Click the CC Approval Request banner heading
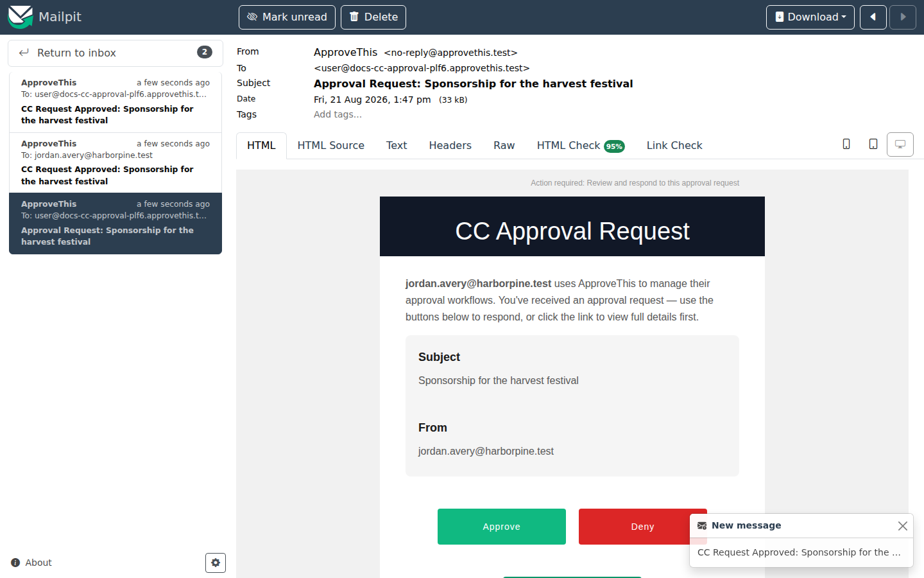Image resolution: width=924 pixels, height=578 pixels. coord(572,231)
